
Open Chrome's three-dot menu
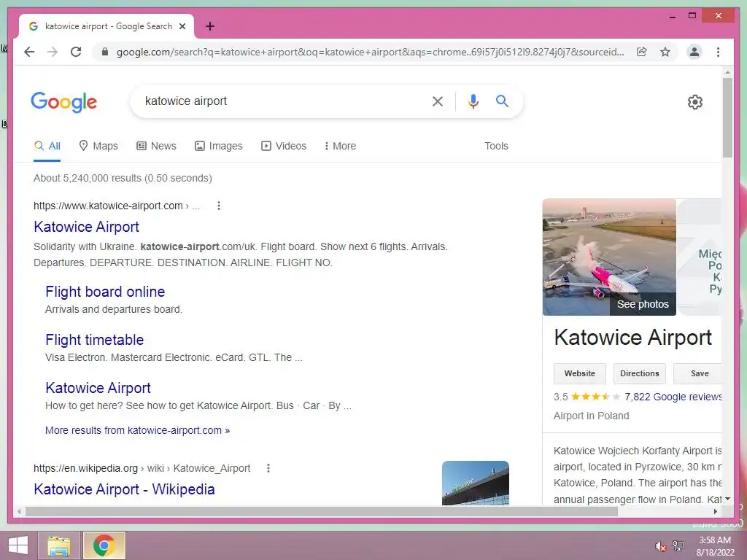[718, 52]
